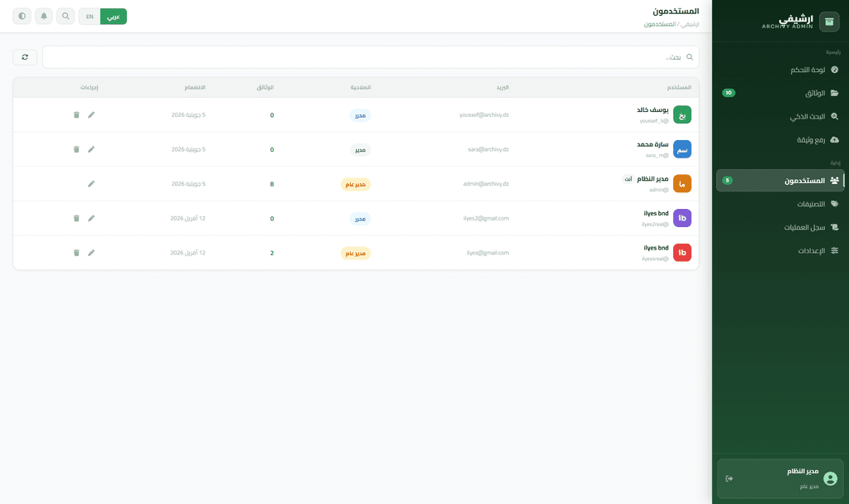This screenshot has height=504, width=849.
Task: Click the الوثائق column header in table
Action: pyautogui.click(x=265, y=87)
